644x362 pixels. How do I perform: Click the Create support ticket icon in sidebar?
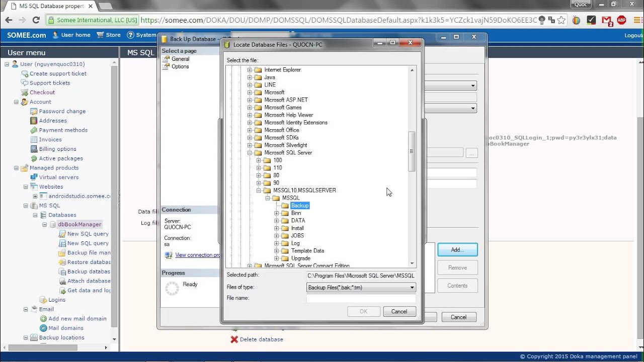pos(24,73)
